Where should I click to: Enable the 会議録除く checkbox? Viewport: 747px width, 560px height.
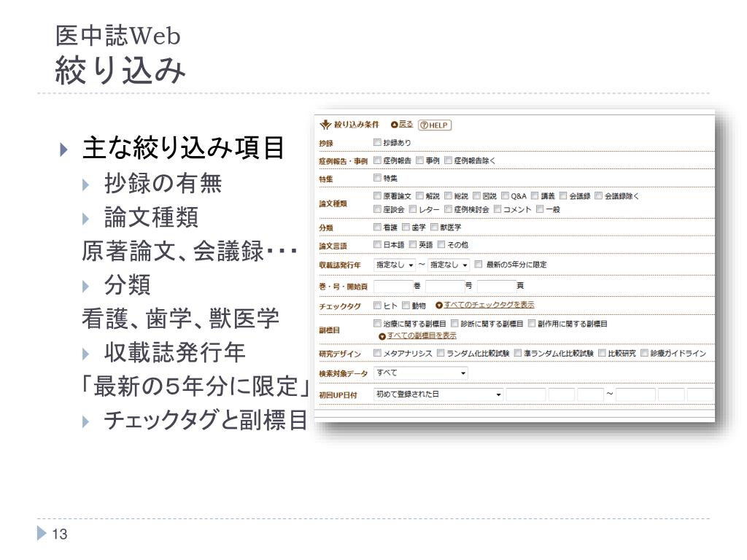click(x=599, y=195)
